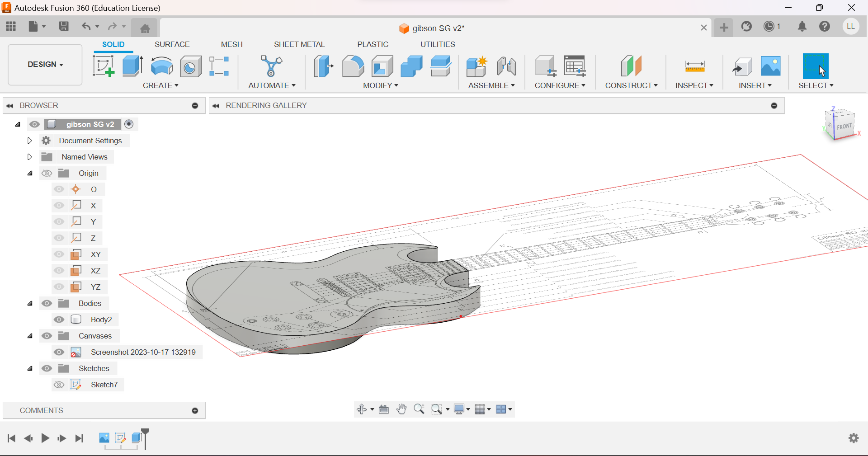Click the SOLID tab
Viewport: 868px width, 456px height.
tap(113, 44)
